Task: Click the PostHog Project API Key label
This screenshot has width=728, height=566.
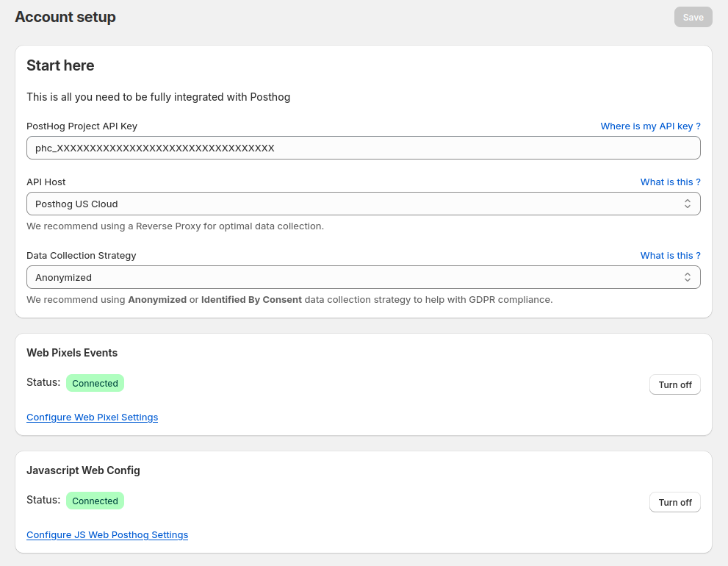Action: (x=82, y=126)
